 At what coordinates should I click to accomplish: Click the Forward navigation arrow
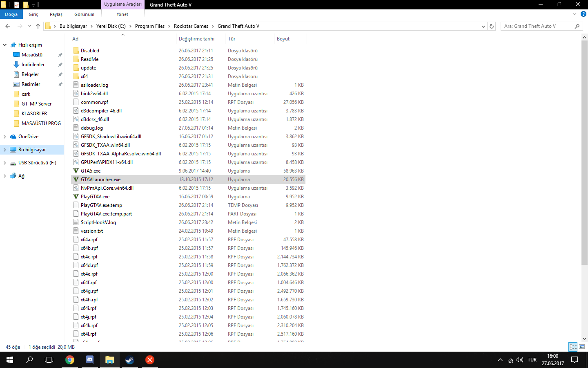click(20, 26)
